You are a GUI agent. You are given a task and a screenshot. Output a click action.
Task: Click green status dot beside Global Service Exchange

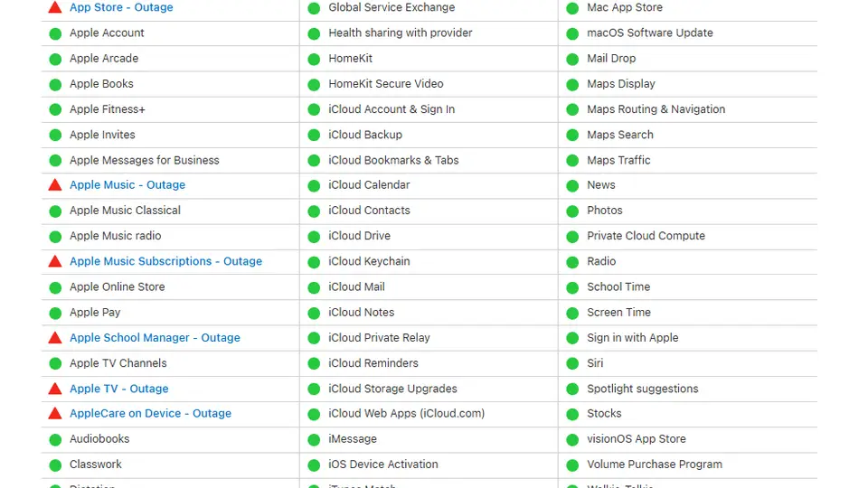[314, 8]
